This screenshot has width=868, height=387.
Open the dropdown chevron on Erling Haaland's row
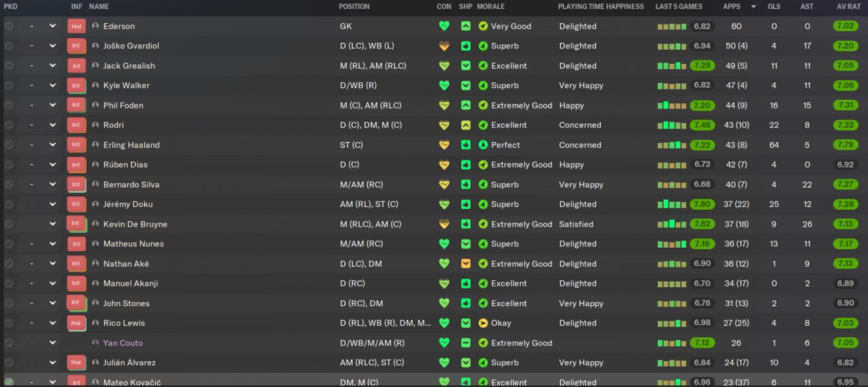53,145
